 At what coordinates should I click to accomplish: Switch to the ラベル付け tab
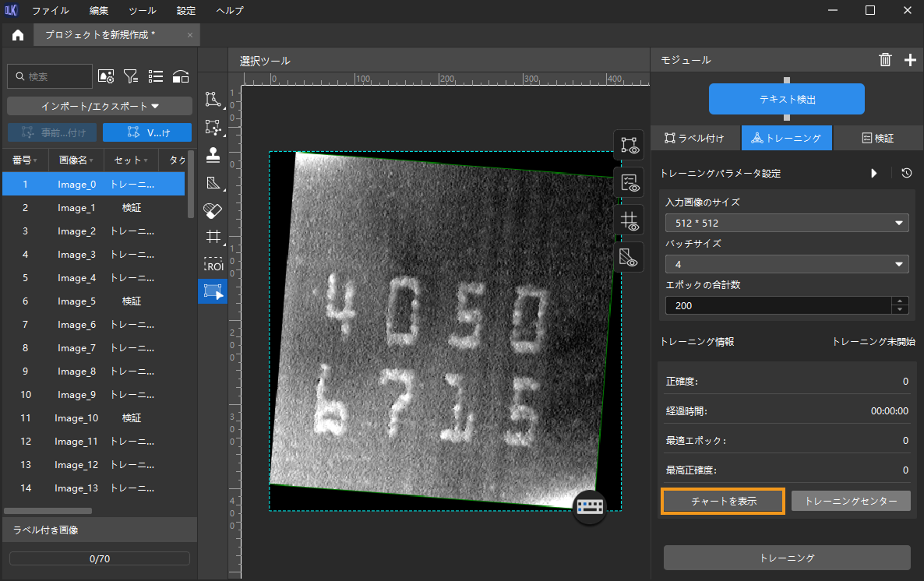coord(695,138)
